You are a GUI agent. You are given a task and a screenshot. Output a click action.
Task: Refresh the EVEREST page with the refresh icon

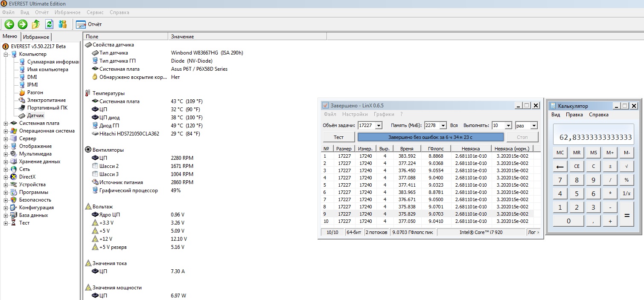[50, 24]
